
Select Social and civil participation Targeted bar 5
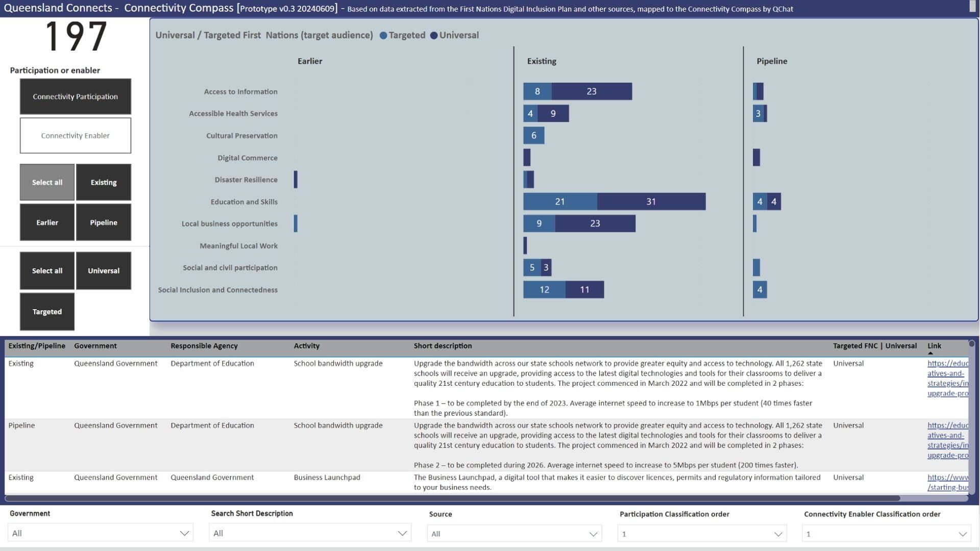pos(532,267)
